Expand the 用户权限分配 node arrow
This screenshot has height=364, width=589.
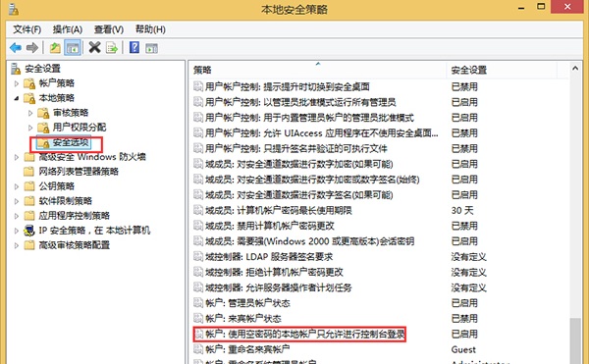[x=30, y=128]
